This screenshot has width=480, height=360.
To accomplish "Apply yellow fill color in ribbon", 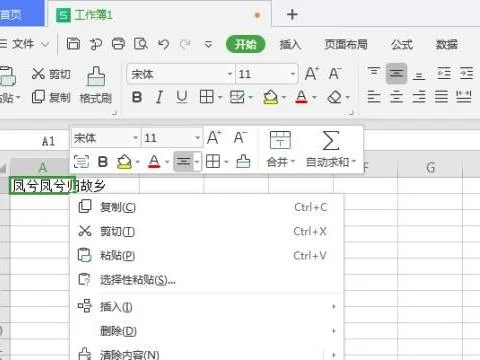I will coord(271,97).
